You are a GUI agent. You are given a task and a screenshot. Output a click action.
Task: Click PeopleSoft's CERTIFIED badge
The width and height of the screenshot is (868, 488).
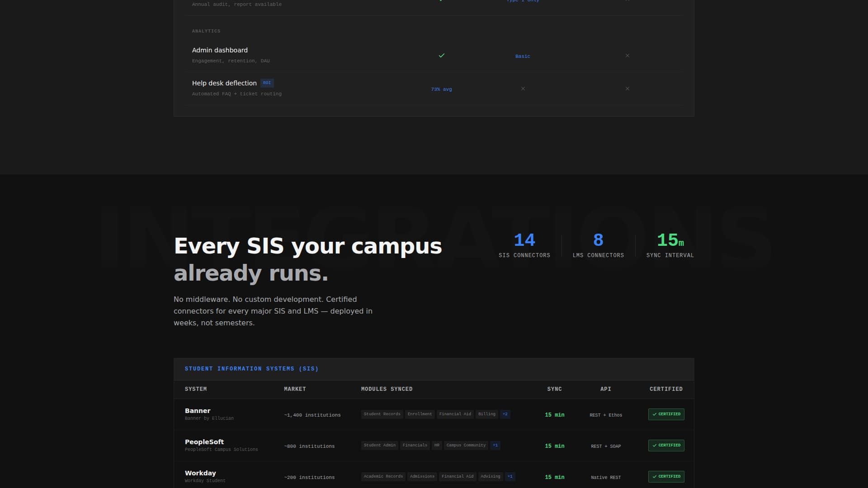coord(666,446)
